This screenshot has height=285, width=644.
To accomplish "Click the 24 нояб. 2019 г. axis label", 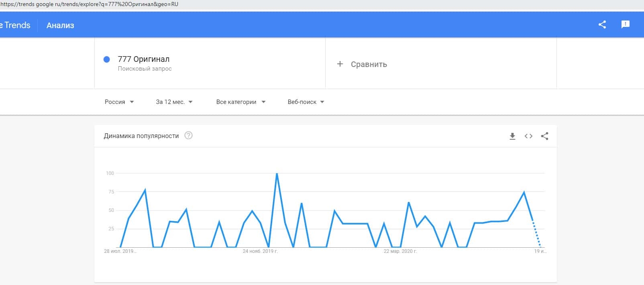I will 260,251.
